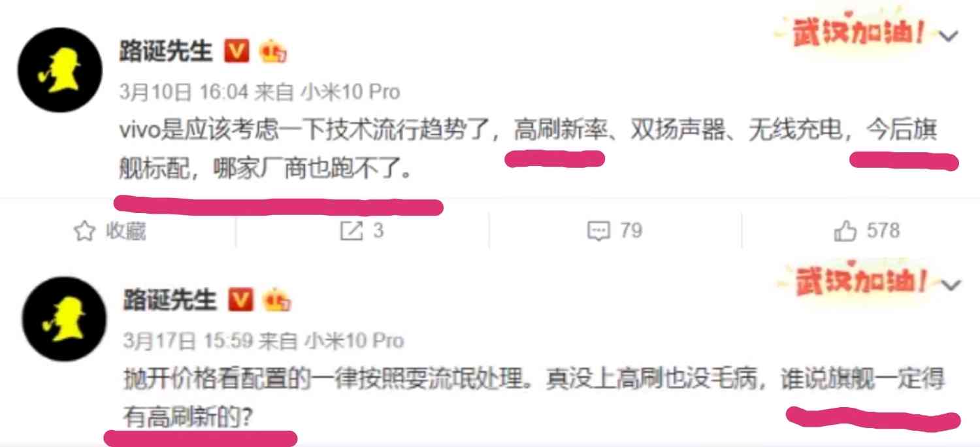The image size is (980, 447).
Task: Click the orange V verified badge in first post
Action: point(237,52)
